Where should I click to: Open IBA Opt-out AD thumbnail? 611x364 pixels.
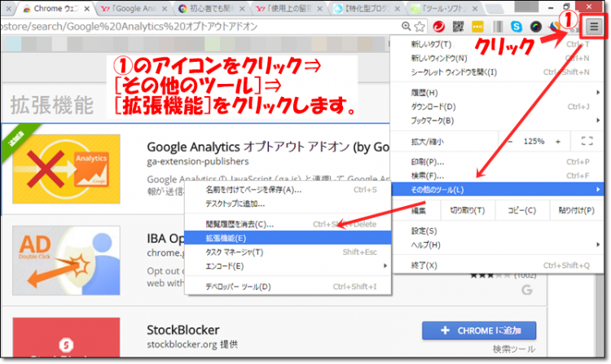tap(66, 261)
